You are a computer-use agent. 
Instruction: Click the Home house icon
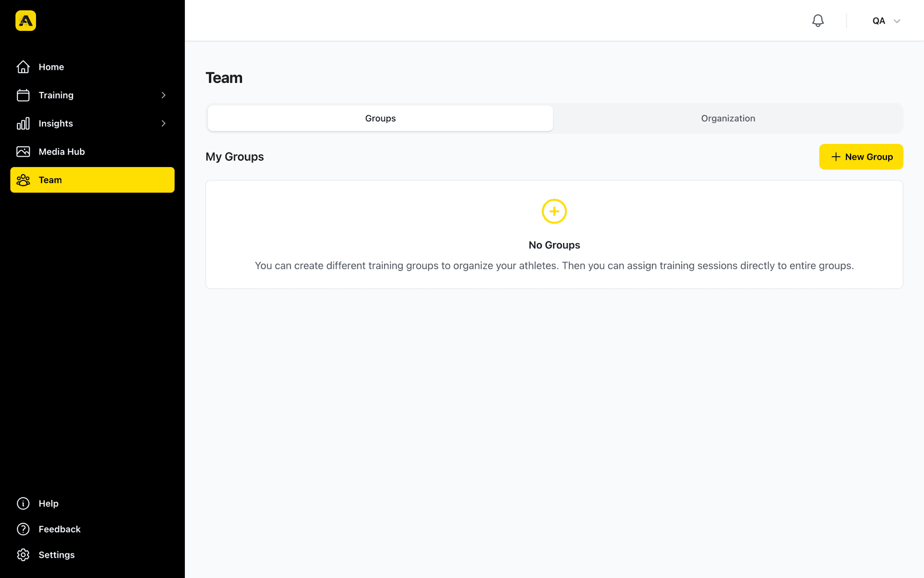(23, 67)
